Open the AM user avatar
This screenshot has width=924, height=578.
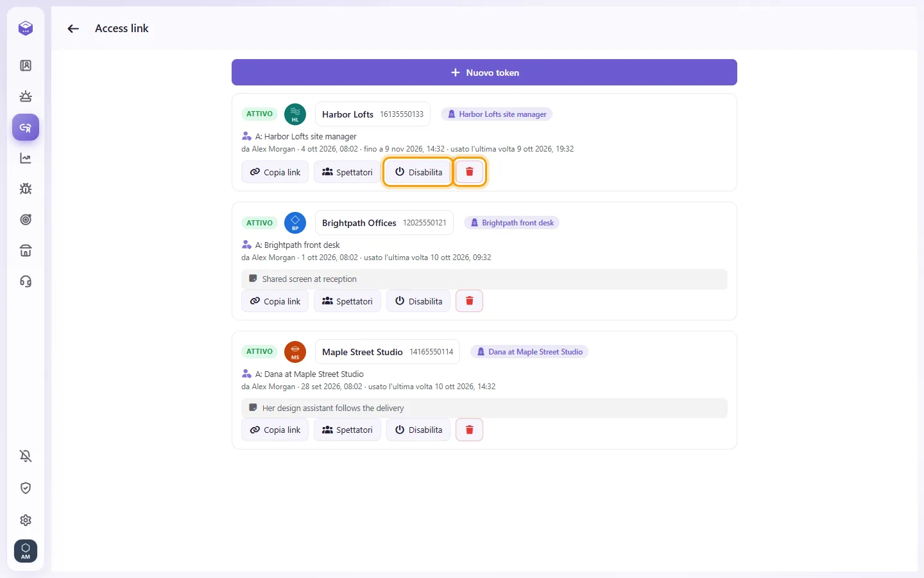pyautogui.click(x=26, y=551)
